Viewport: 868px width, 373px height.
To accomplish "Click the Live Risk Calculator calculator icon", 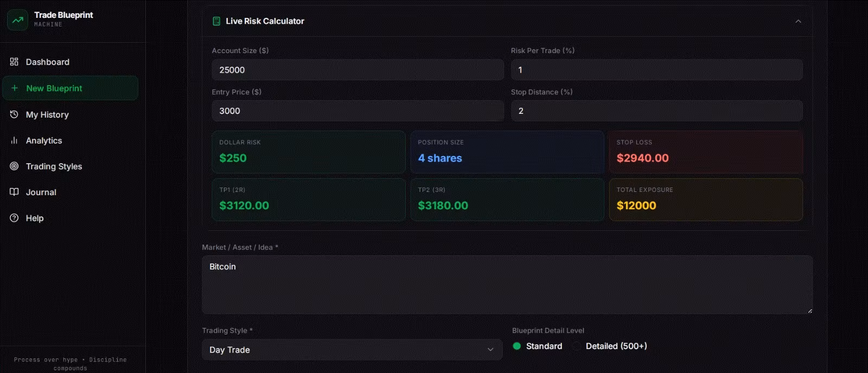I will click(216, 21).
